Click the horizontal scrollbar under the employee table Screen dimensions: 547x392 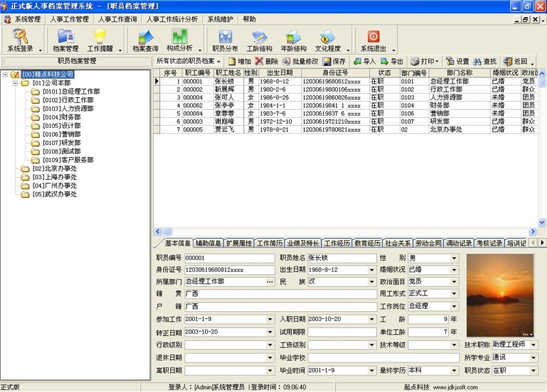point(342,231)
